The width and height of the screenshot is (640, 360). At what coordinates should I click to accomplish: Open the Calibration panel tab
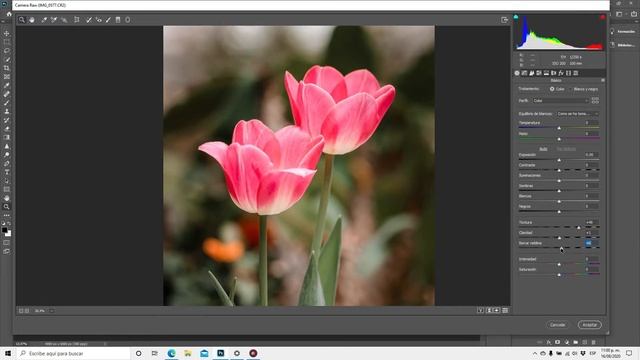tap(569, 73)
